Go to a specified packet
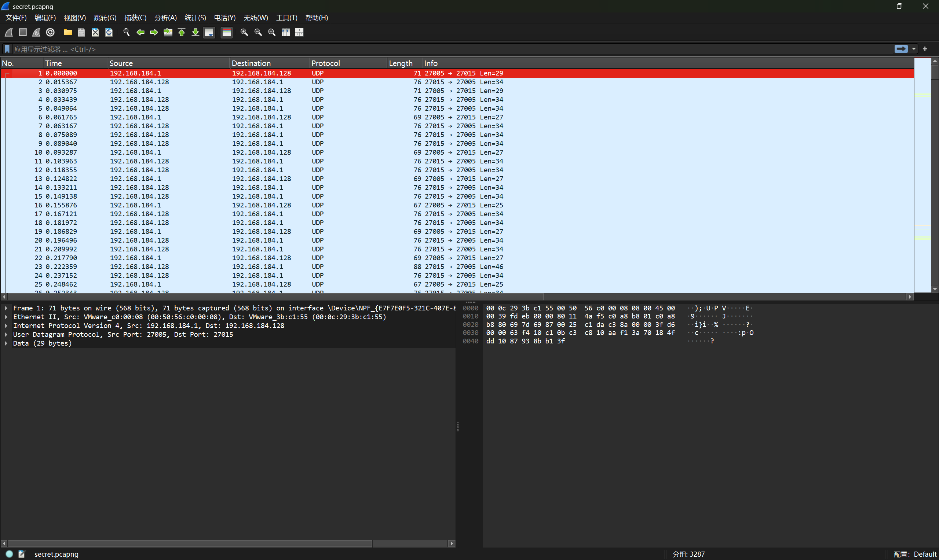Viewport: 939px width, 560px height. tap(168, 33)
